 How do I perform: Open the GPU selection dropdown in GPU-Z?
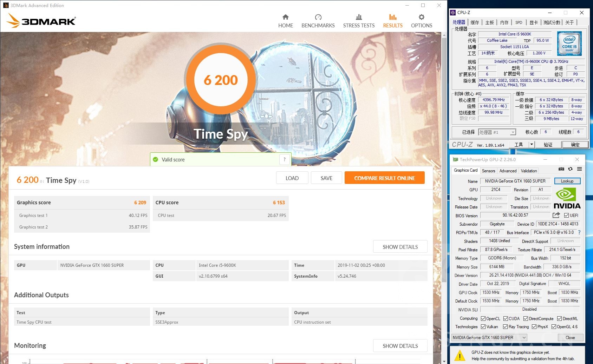[x=489, y=338]
